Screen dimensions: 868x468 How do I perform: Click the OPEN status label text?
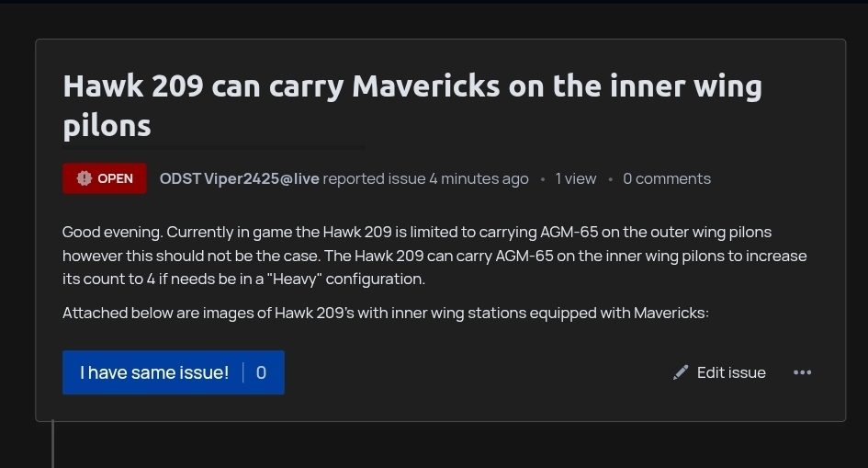tap(116, 178)
